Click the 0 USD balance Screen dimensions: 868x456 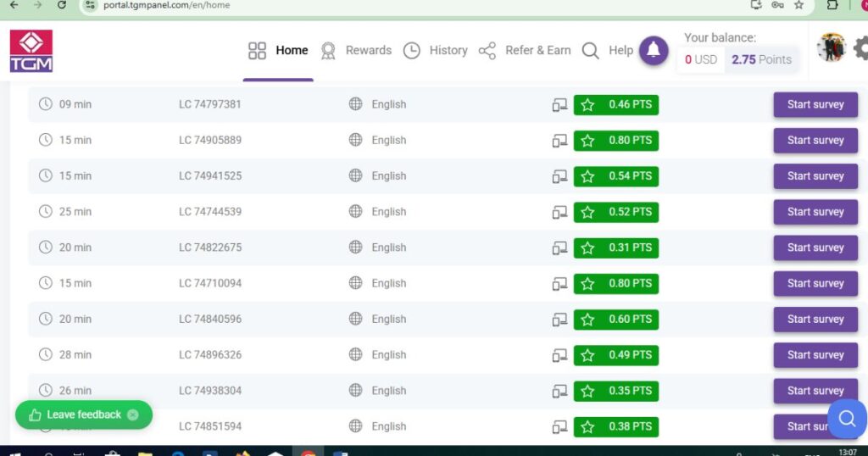[x=701, y=59]
